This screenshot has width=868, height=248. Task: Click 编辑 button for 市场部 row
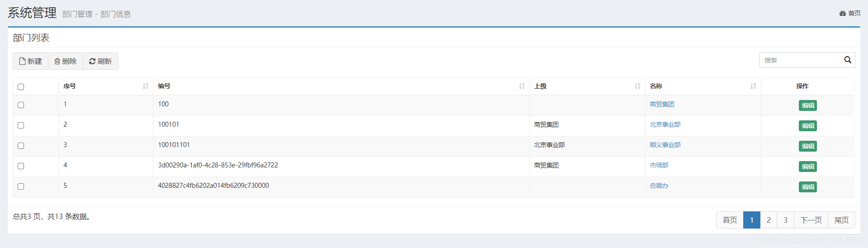808,167
